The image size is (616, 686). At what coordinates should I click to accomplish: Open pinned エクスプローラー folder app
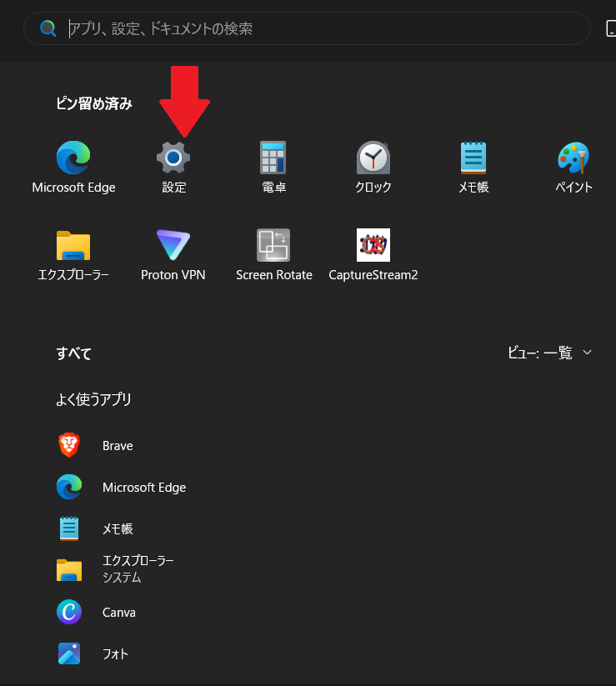coord(73,255)
